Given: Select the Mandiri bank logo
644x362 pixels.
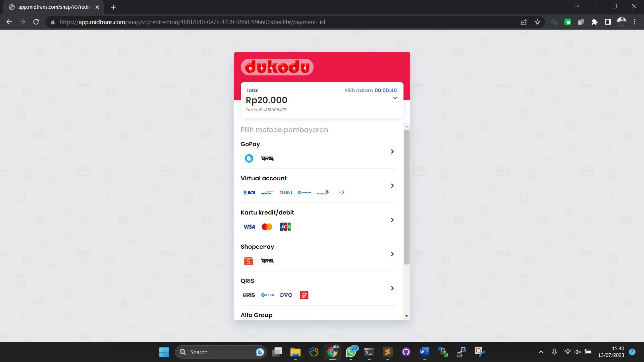Looking at the screenshot, I should click(x=267, y=193).
